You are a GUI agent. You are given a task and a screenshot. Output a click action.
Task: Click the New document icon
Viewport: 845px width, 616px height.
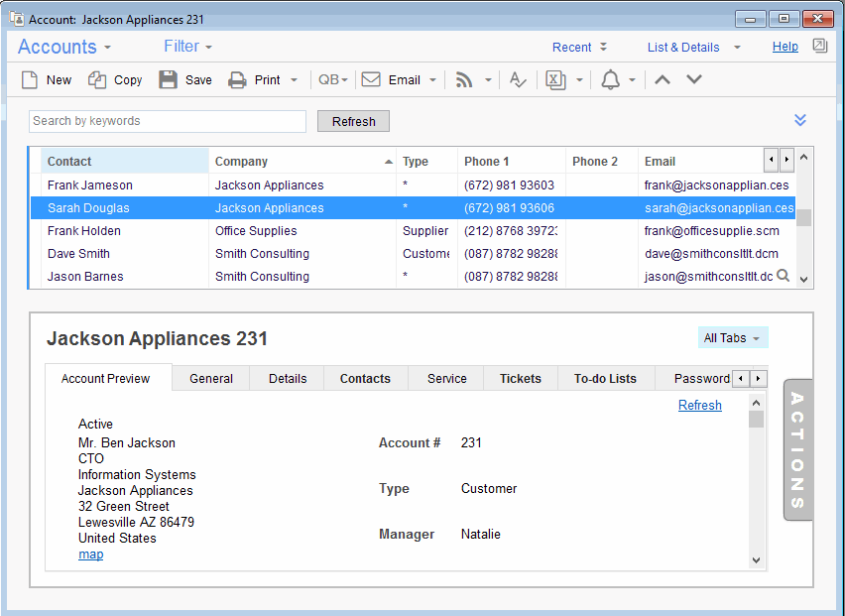pos(30,80)
